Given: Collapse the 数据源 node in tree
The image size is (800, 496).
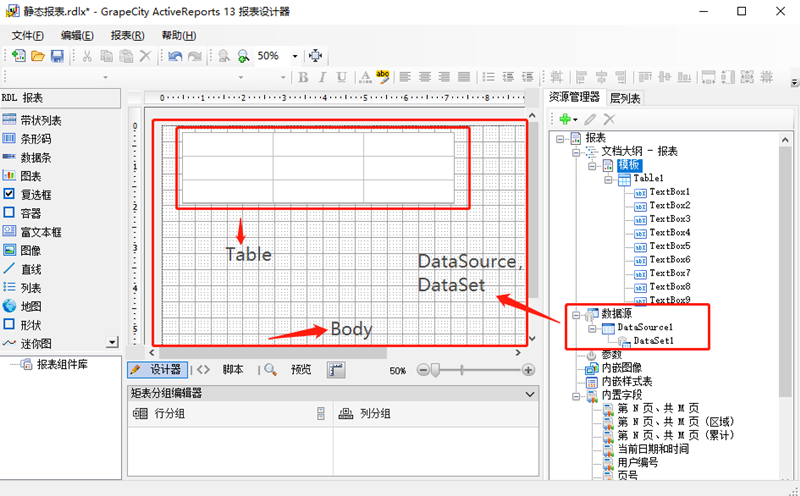Looking at the screenshot, I should tap(576, 313).
